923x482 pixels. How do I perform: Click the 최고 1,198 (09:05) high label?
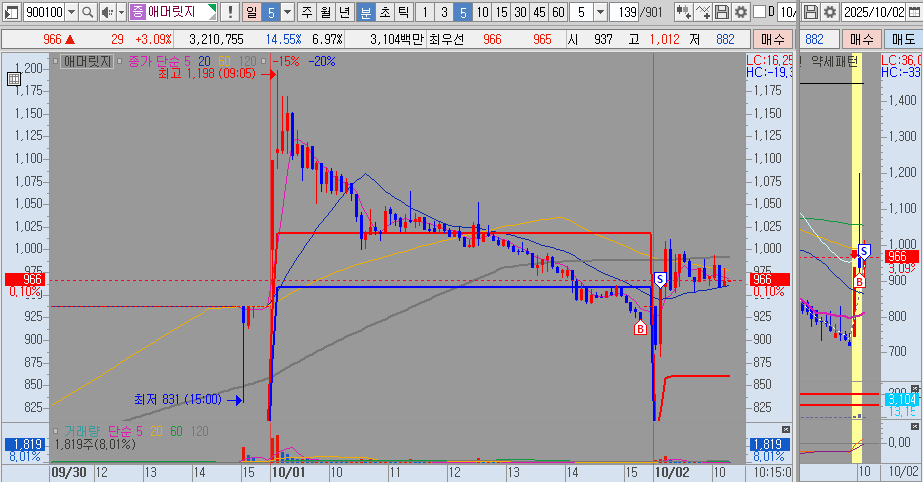coord(207,74)
